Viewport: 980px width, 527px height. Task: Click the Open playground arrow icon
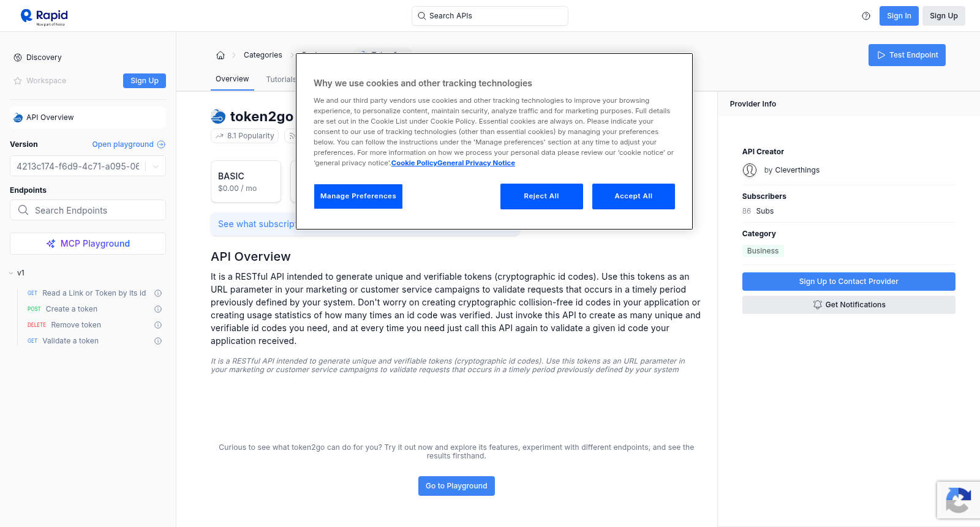coord(161,144)
